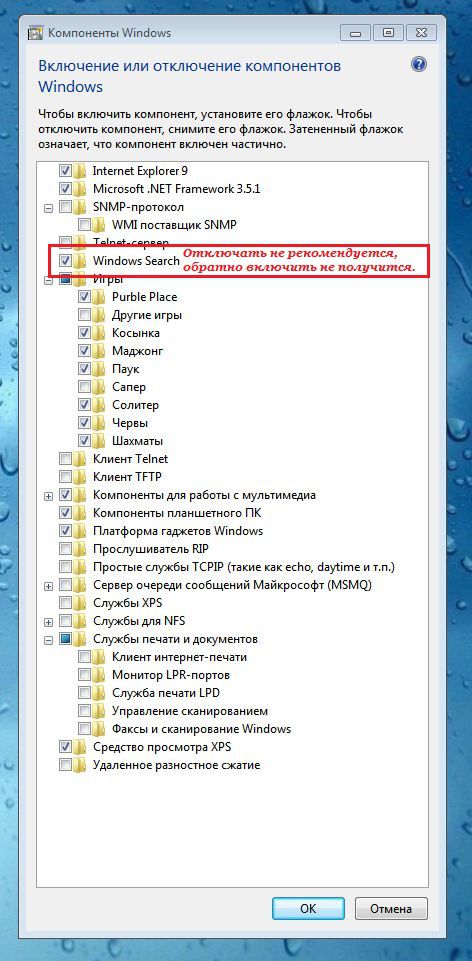
Task: Click the folder icon beside Удаленное разностное сжатие
Action: pyautogui.click(x=79, y=765)
